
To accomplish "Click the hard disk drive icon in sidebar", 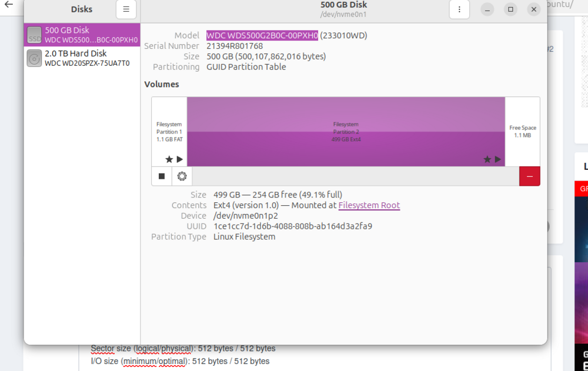I will 35,58.
